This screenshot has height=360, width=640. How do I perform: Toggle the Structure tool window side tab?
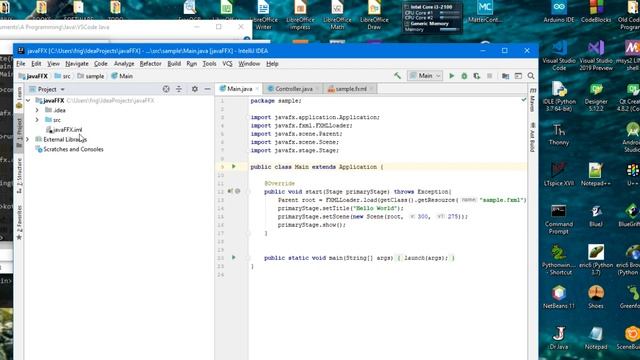pyautogui.click(x=19, y=176)
